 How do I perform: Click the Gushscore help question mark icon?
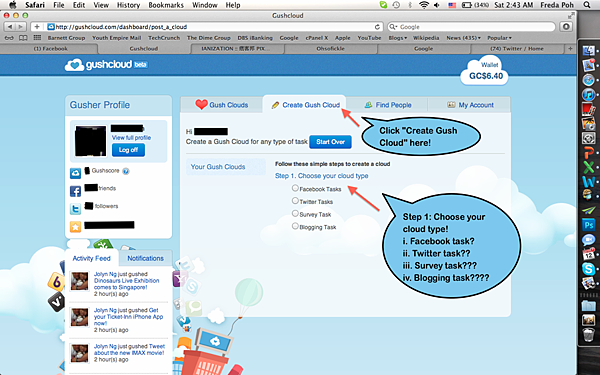pyautogui.click(x=126, y=171)
